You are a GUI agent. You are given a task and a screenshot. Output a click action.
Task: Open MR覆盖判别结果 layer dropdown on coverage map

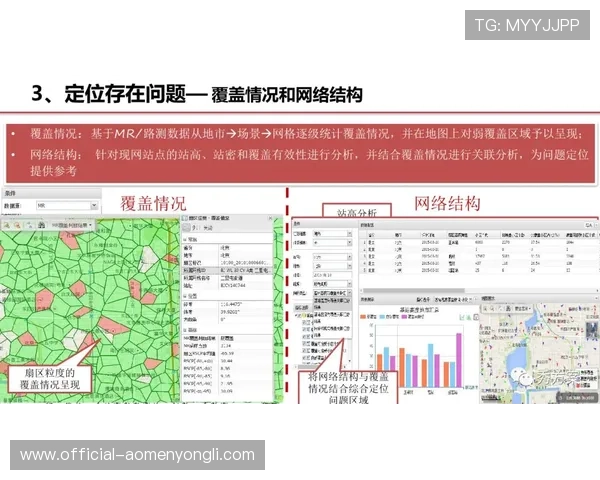[72, 225]
